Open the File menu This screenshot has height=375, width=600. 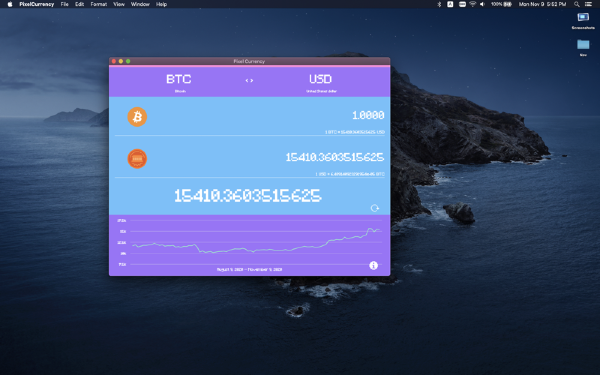pyautogui.click(x=65, y=4)
